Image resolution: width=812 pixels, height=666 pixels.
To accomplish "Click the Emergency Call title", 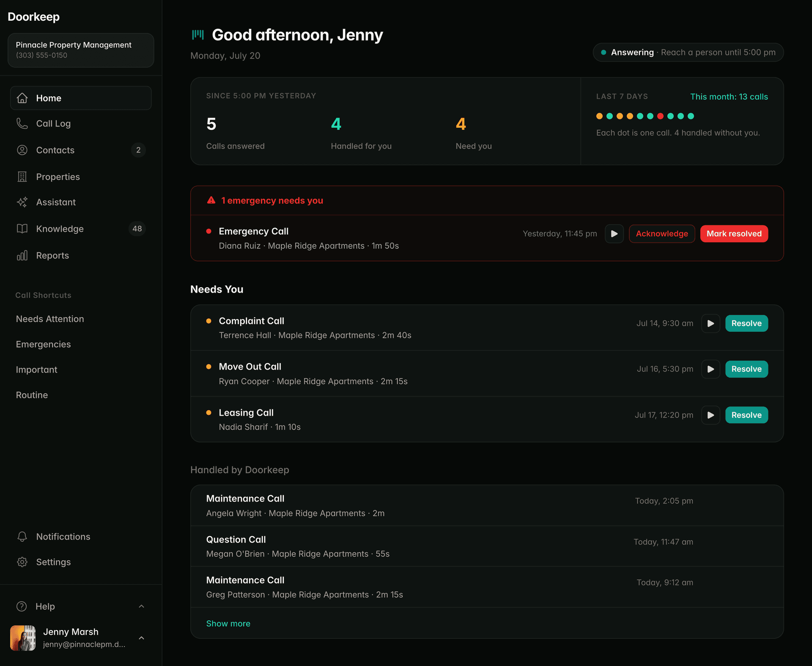I will coord(253,231).
